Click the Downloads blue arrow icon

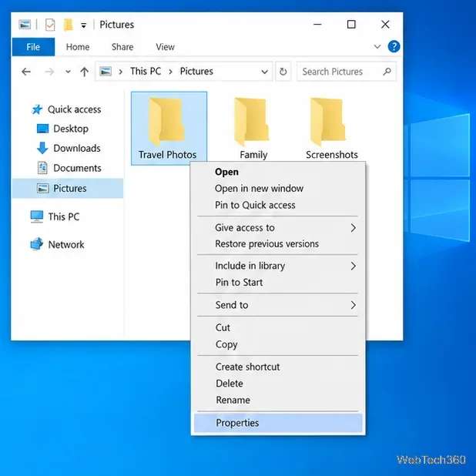click(x=42, y=148)
